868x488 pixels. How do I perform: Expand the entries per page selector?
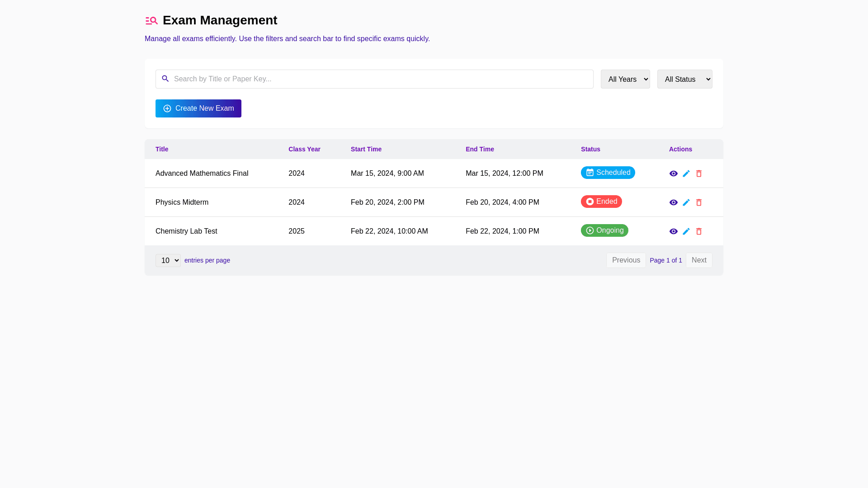click(168, 260)
